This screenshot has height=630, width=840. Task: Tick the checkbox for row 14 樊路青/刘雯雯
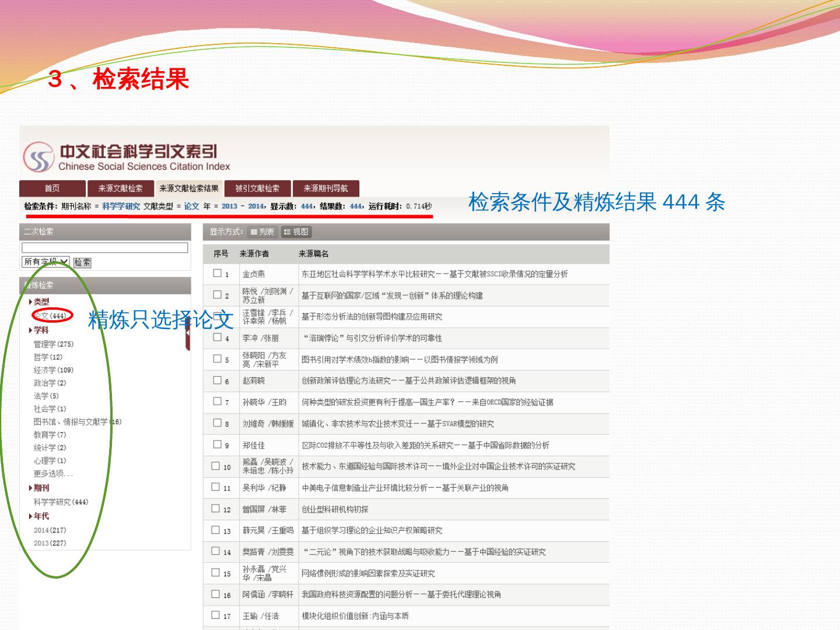tap(216, 551)
